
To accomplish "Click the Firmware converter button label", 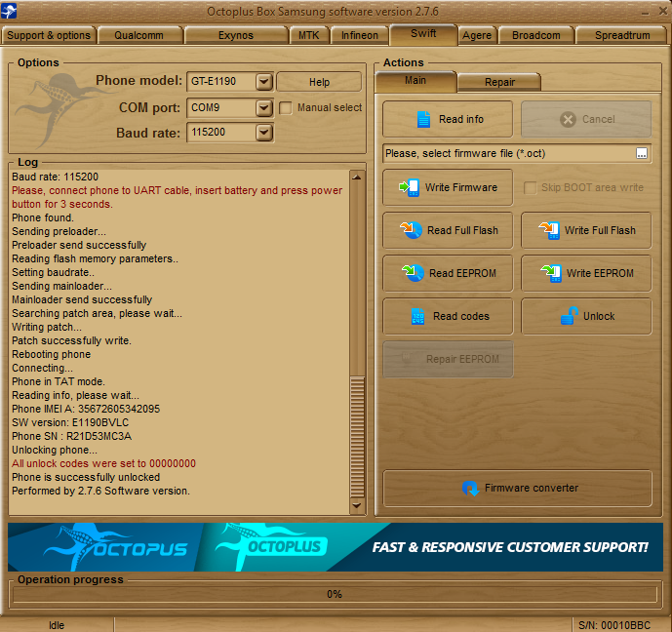I will click(532, 488).
